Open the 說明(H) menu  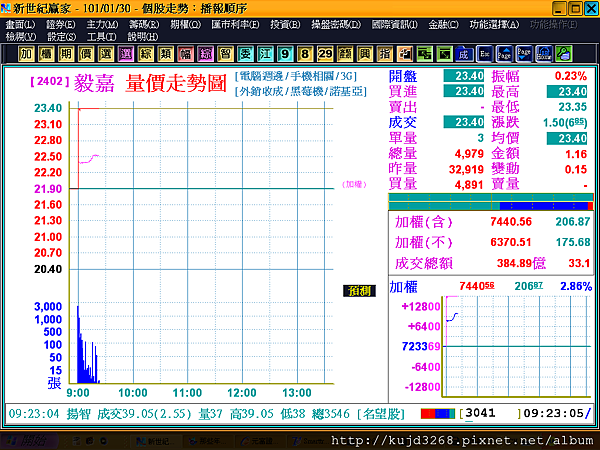[x=142, y=37]
